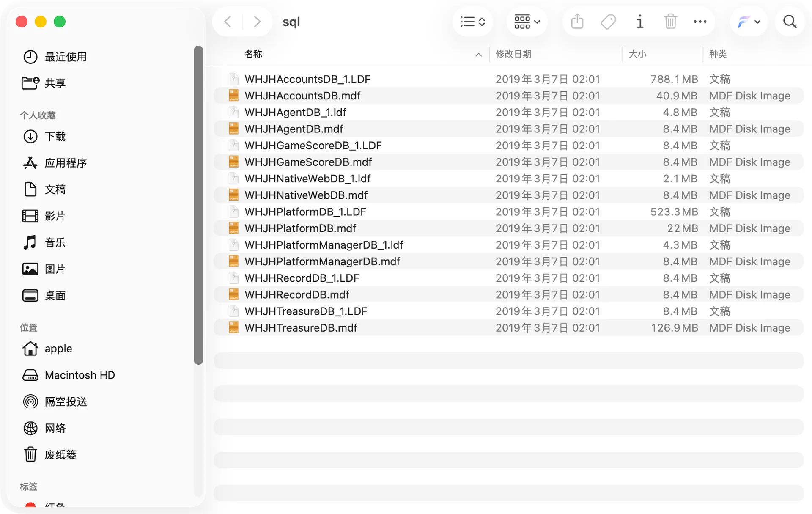
Task: Sort by 修改日期 column header
Action: point(513,54)
